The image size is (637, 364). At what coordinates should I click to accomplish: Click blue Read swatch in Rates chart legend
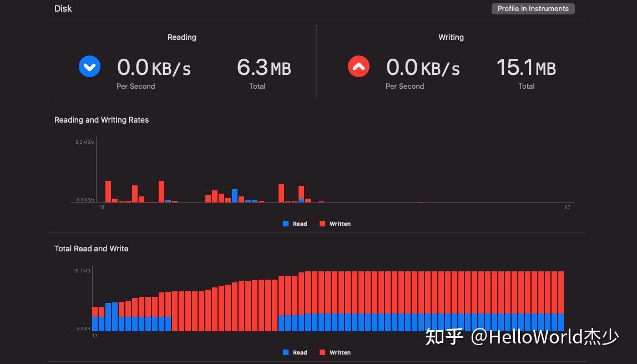[286, 224]
